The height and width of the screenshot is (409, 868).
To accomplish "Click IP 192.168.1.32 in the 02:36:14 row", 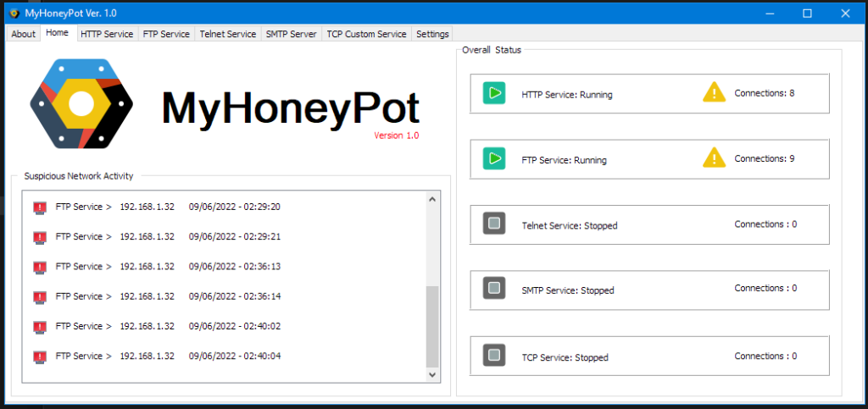I will click(147, 296).
